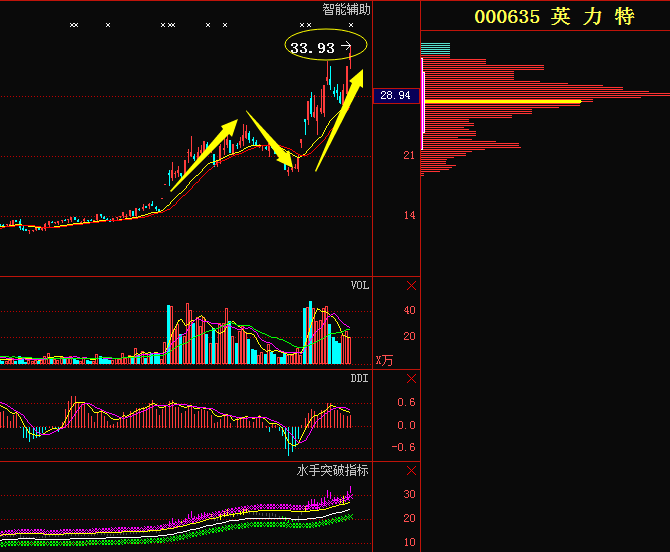
Task: Close the DDI indicator panel
Action: (x=411, y=379)
